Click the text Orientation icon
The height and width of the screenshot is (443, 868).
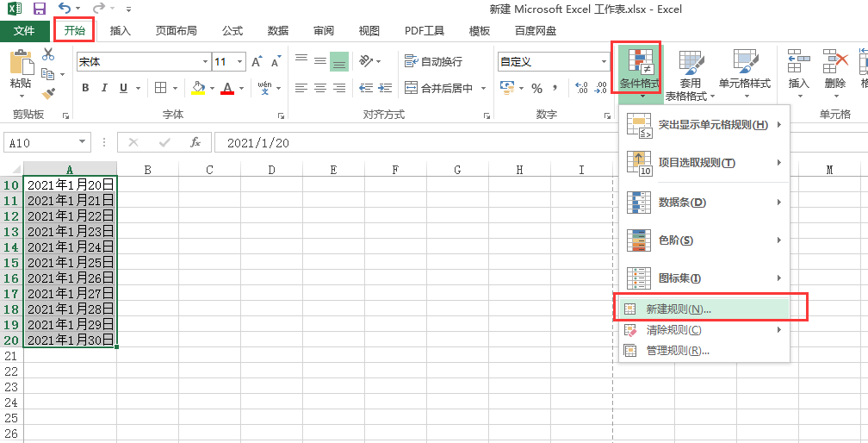pyautogui.click(x=367, y=61)
